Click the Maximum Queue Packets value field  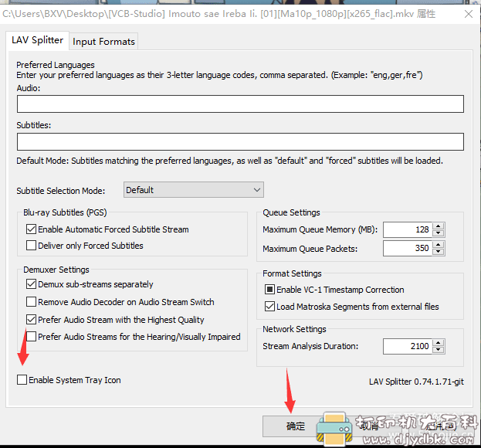point(408,248)
